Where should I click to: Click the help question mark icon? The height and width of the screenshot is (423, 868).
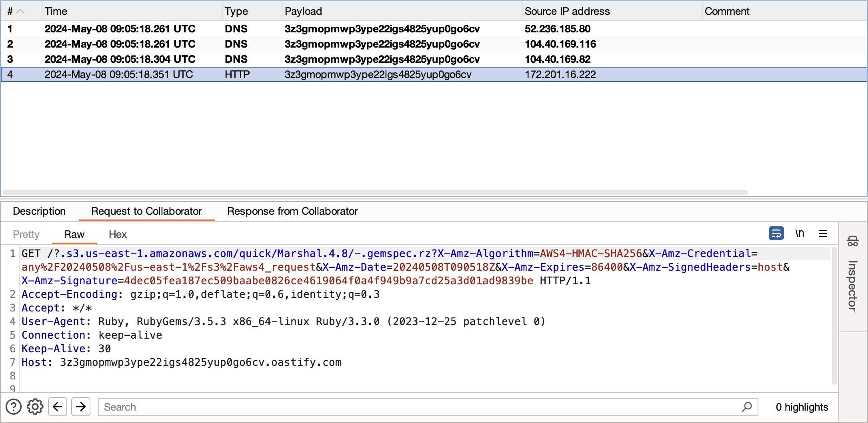(x=14, y=407)
